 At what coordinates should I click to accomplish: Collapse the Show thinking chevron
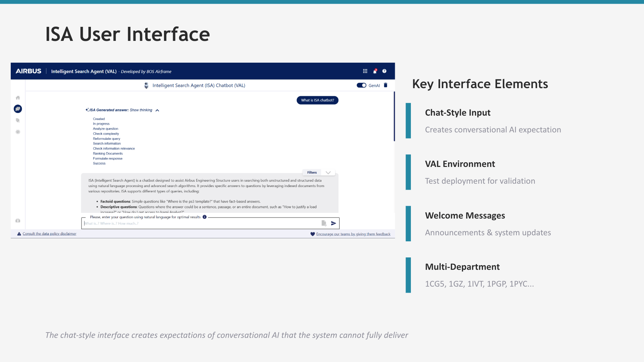[x=157, y=110]
